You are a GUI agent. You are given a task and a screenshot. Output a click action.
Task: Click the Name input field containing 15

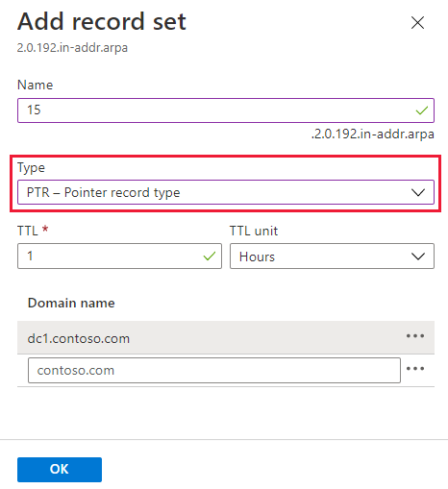pyautogui.click(x=226, y=110)
